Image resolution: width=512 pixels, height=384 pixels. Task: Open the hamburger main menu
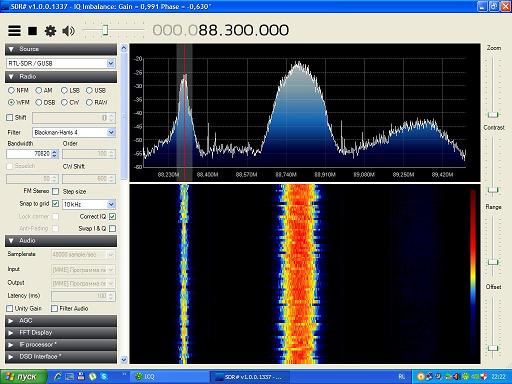(x=14, y=31)
